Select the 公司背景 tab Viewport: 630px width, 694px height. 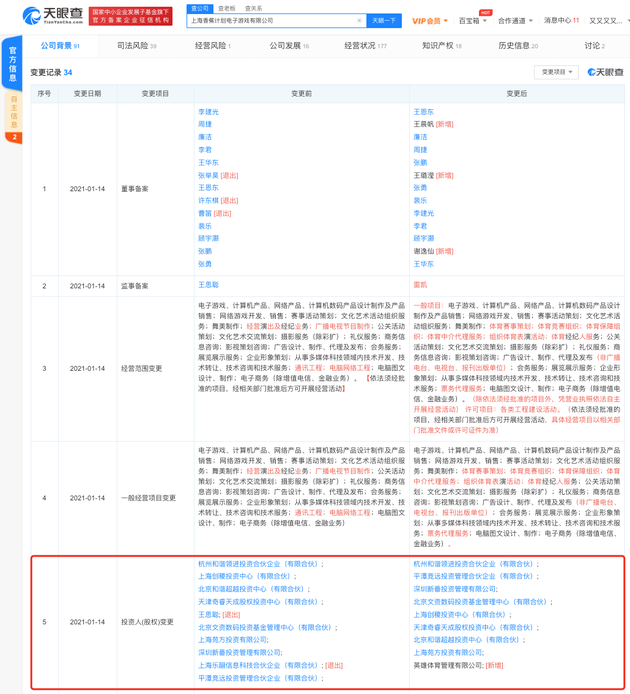(x=60, y=45)
